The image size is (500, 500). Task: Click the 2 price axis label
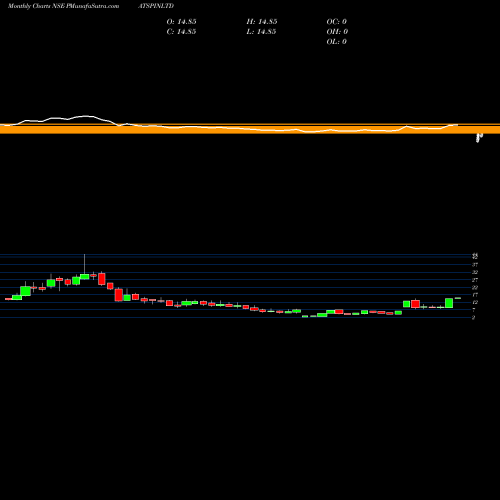(473, 318)
